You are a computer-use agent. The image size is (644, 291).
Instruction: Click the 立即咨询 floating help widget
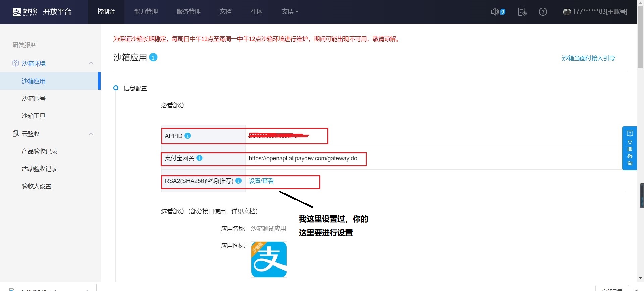pyautogui.click(x=630, y=148)
